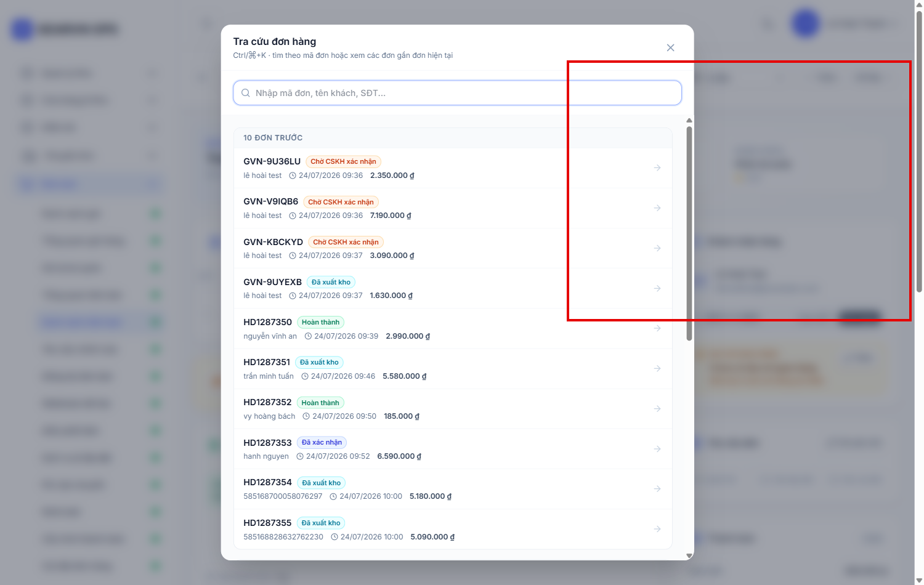The width and height of the screenshot is (924, 585).
Task: Select order HD1287355 code
Action: tap(267, 523)
